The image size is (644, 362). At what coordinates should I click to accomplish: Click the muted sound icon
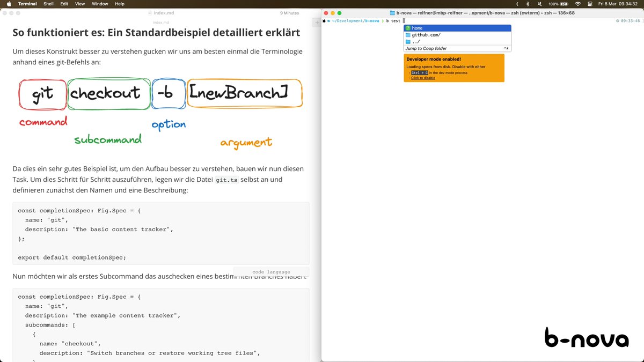pos(539,4)
